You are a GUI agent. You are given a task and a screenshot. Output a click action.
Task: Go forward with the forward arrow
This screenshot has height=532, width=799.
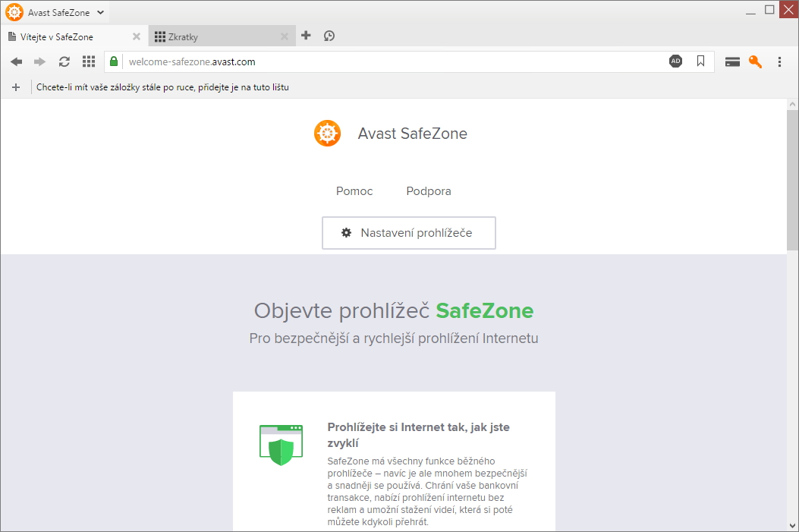(x=39, y=61)
